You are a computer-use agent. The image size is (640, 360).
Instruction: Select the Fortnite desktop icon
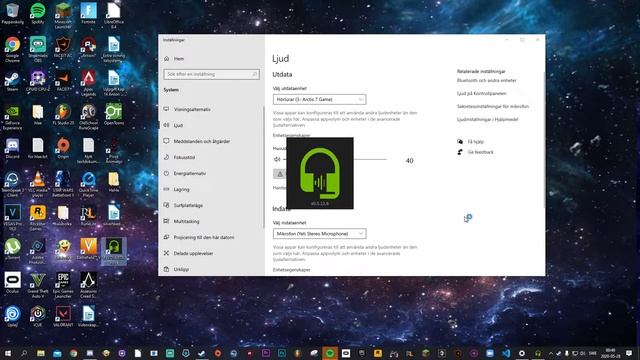pyautogui.click(x=88, y=13)
